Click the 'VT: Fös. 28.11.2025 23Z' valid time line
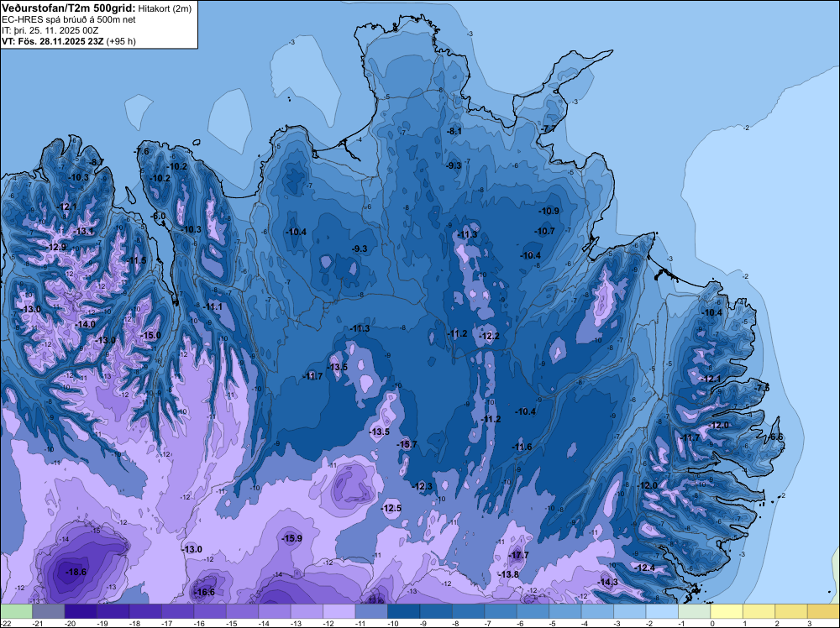Viewport: 840px width, 628px height. pos(53,41)
